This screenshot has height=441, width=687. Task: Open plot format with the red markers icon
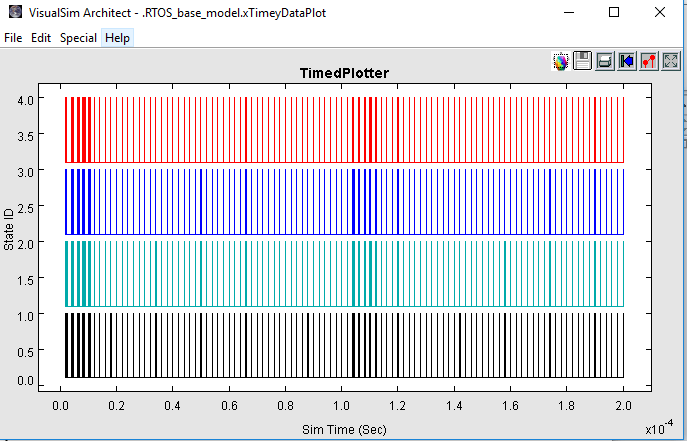click(649, 62)
